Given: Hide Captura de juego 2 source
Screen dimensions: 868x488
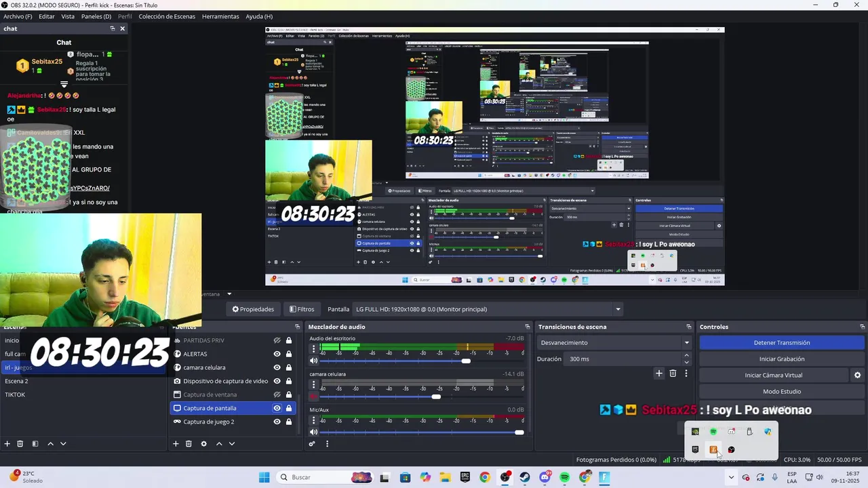Looking at the screenshot, I should pyautogui.click(x=277, y=422).
